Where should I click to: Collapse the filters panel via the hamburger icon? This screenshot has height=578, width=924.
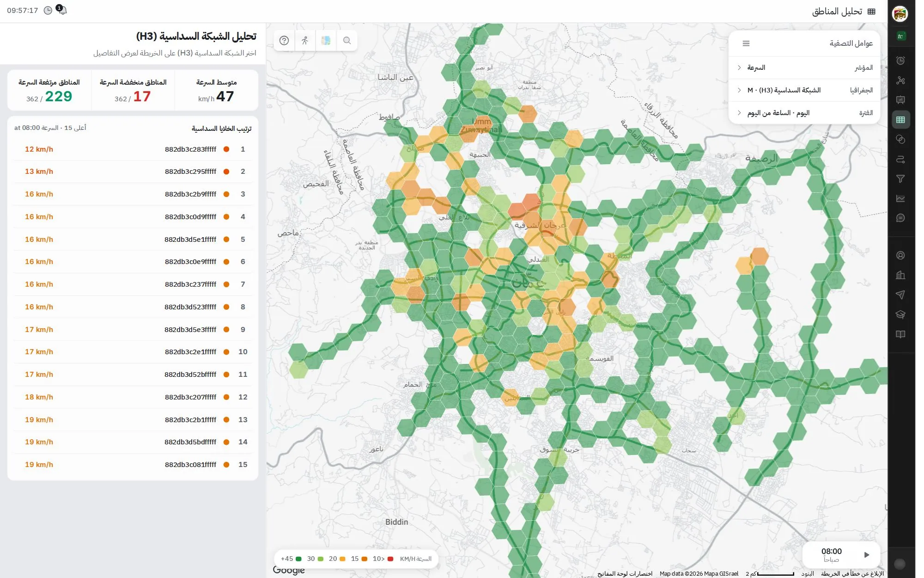pos(746,43)
